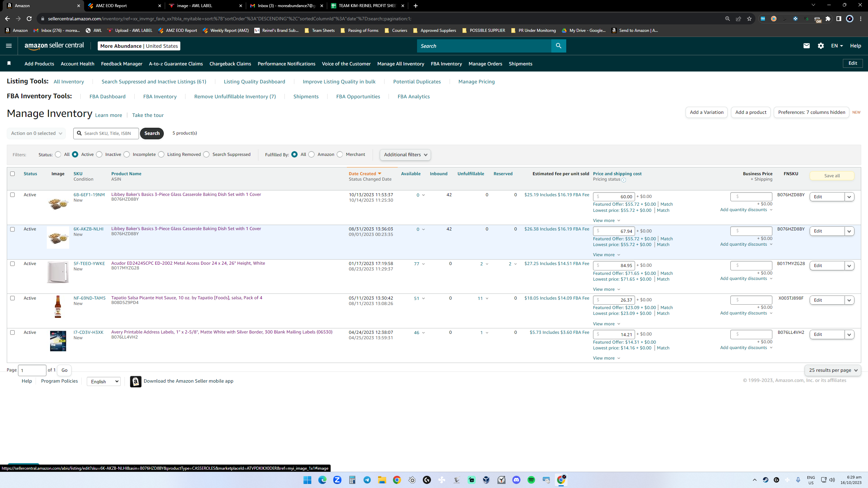
Task: Open Zoom from the taskbar
Action: 337,480
